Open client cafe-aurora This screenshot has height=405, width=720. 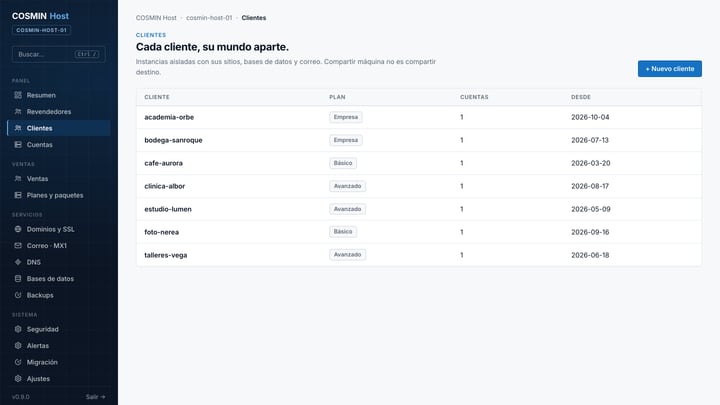click(x=163, y=163)
